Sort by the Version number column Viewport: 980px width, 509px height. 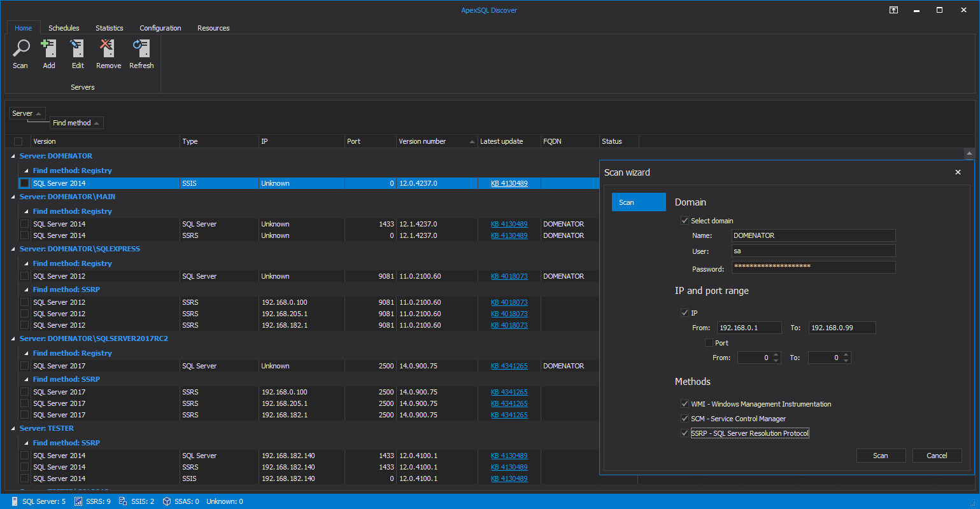[436, 141]
